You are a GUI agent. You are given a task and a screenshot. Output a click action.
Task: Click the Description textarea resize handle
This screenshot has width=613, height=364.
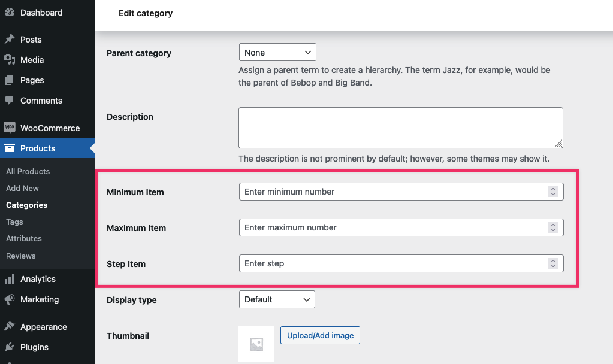[x=558, y=144]
